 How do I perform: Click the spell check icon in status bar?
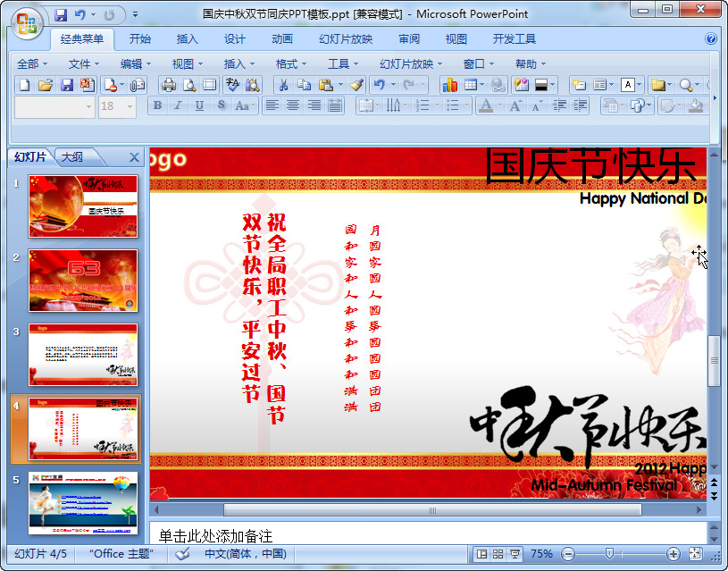[x=182, y=554]
